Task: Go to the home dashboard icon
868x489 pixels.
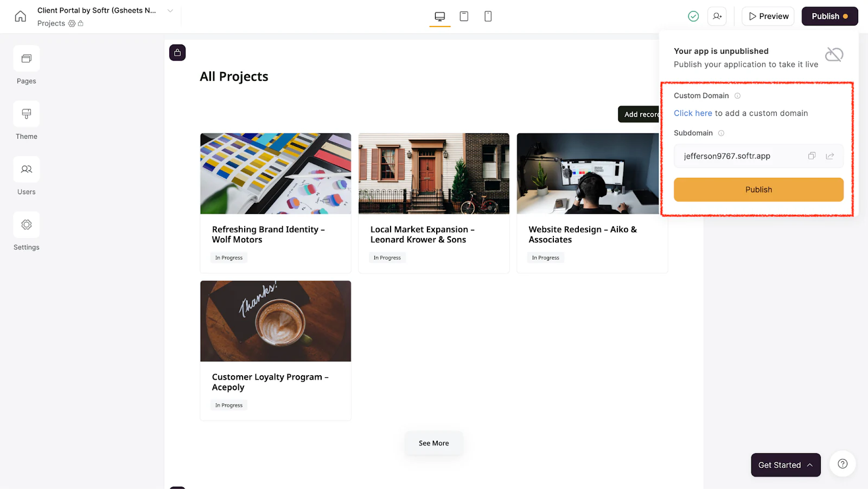Action: tap(20, 16)
